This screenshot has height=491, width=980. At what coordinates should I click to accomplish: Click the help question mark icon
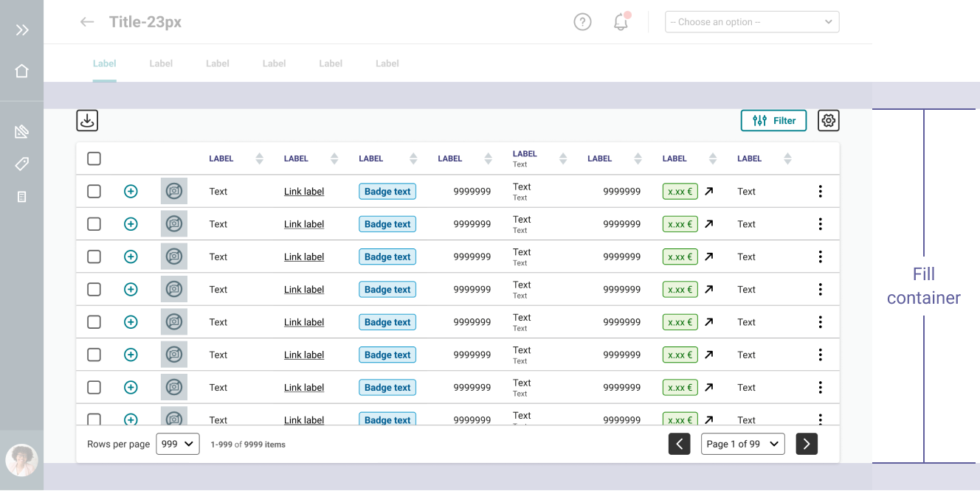coord(582,22)
